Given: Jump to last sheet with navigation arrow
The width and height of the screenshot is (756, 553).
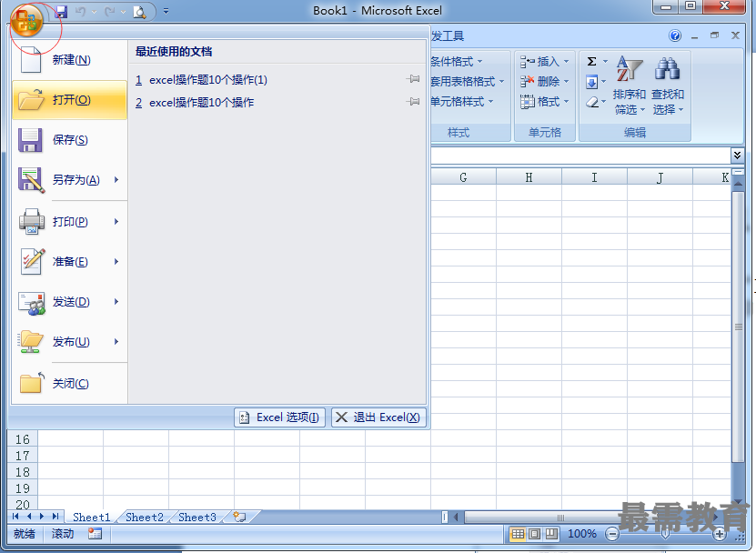Looking at the screenshot, I should coord(55,517).
